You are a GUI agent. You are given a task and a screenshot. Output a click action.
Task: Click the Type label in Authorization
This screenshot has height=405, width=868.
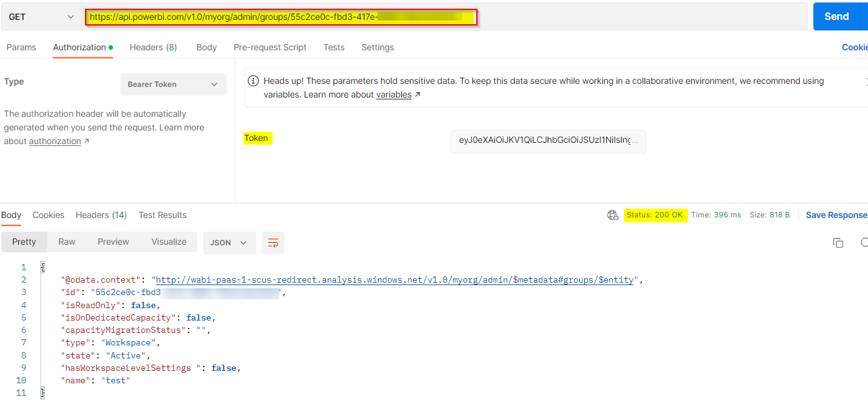pos(14,81)
